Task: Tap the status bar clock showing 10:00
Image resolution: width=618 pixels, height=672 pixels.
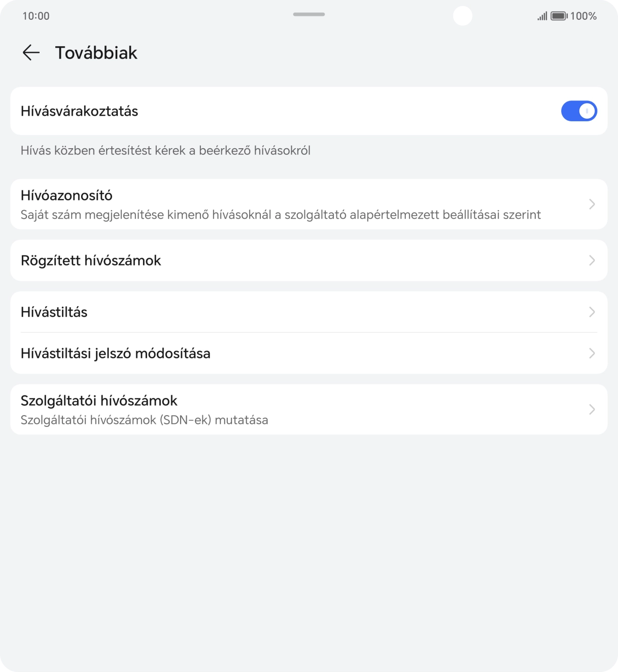Action: 36,16
